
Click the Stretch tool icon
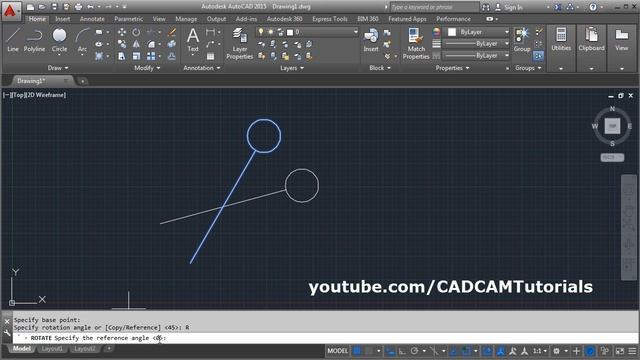122,56
